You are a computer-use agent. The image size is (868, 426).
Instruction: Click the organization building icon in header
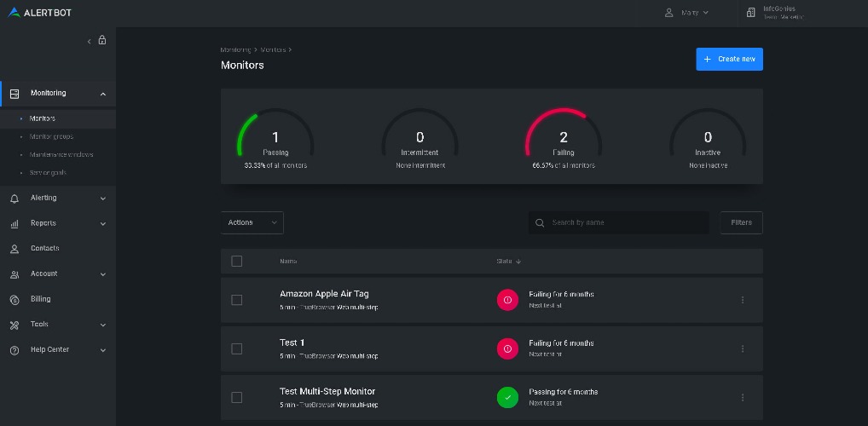coord(750,13)
